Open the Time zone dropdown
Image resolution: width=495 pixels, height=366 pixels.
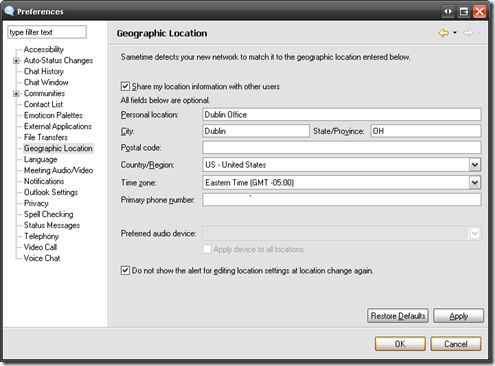(475, 182)
